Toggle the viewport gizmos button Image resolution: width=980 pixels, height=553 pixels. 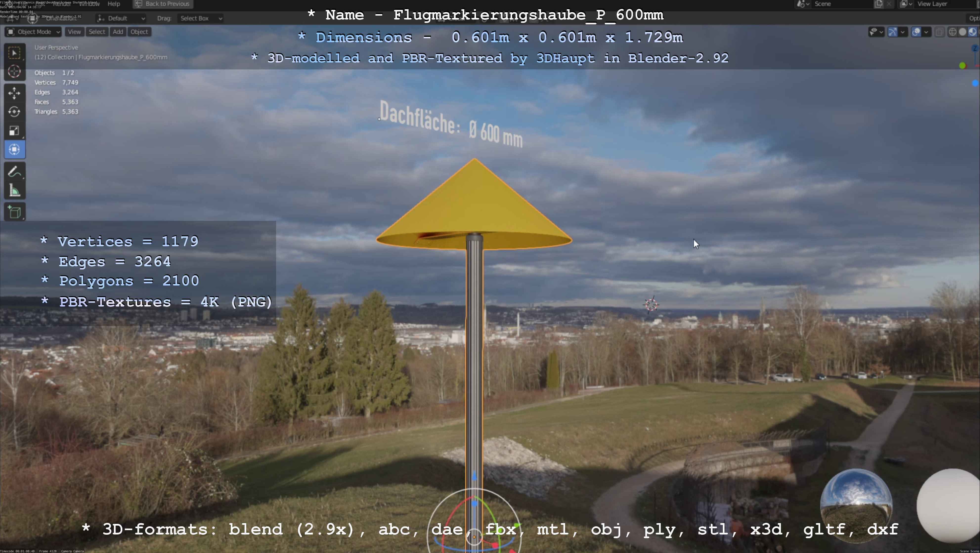(x=893, y=32)
